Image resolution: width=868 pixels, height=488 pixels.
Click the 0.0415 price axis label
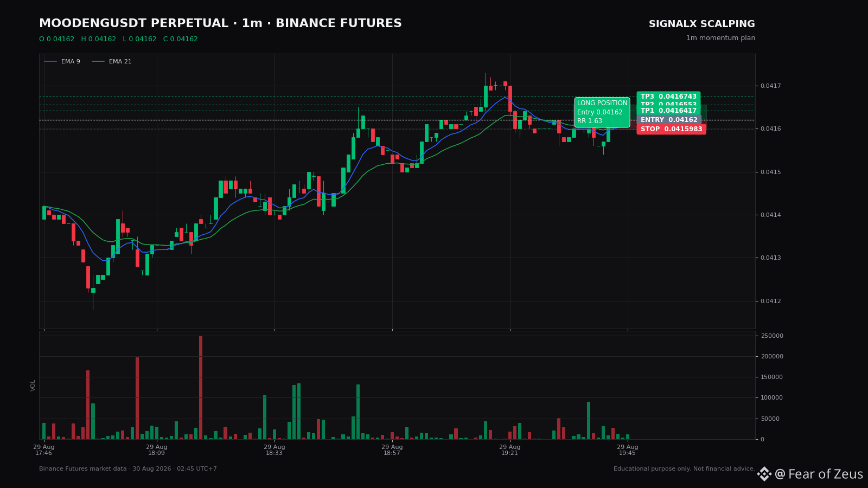(770, 172)
